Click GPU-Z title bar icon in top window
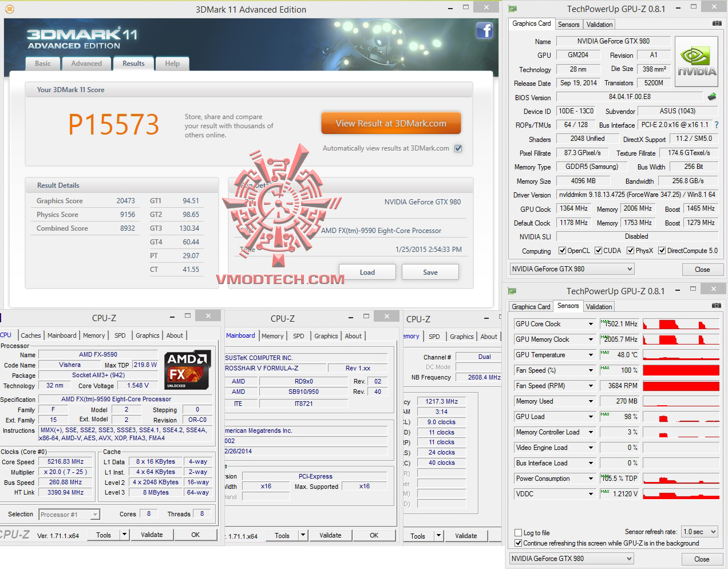Image resolution: width=728 pixels, height=569 pixels. tap(512, 9)
